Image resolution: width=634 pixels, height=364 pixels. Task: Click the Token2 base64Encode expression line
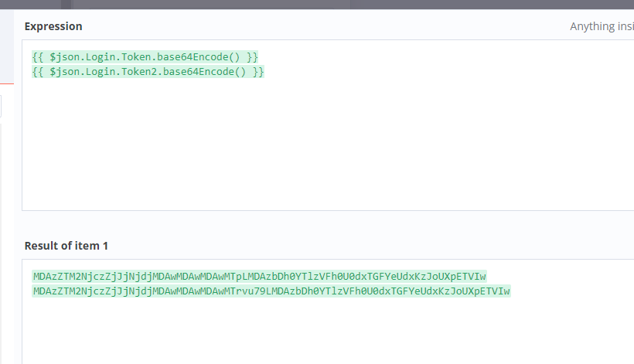(148, 72)
